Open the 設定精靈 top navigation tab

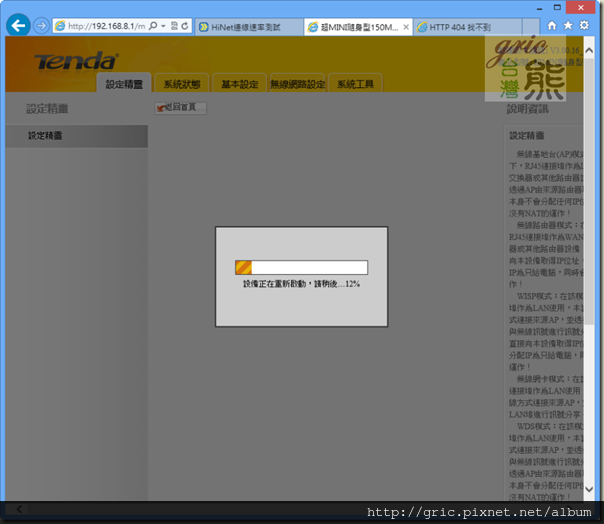tap(124, 83)
